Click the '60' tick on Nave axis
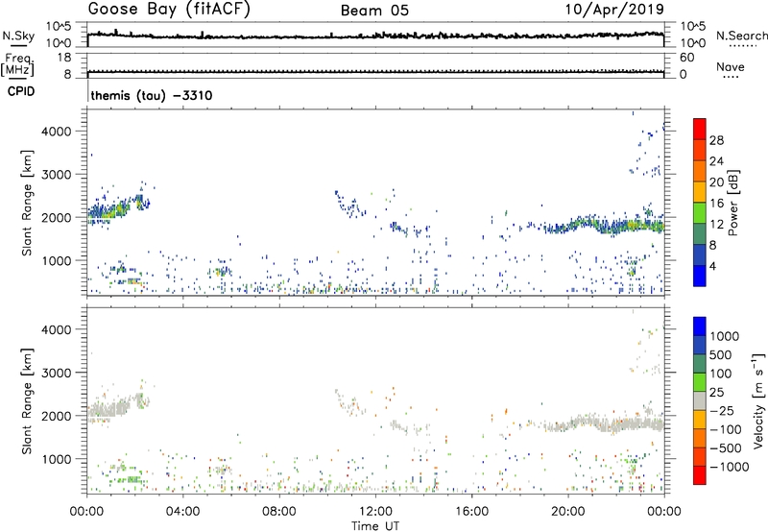This screenshot has width=768, height=532. click(x=686, y=58)
